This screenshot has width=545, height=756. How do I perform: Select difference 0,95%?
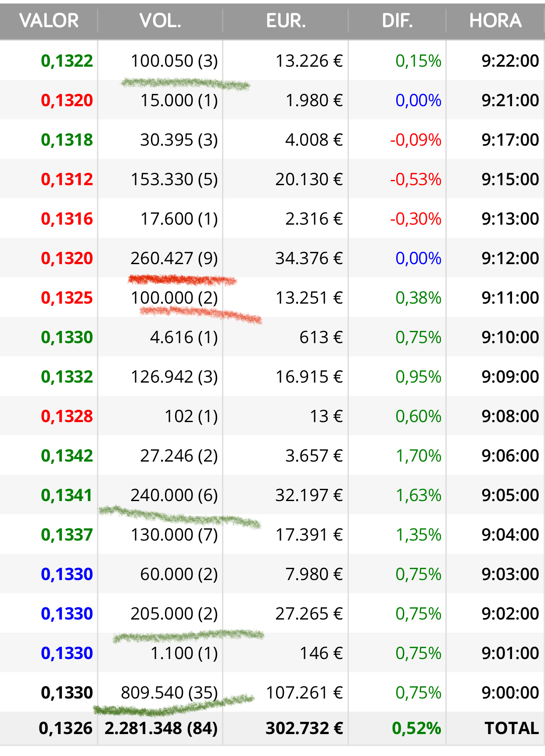pyautogui.click(x=418, y=377)
